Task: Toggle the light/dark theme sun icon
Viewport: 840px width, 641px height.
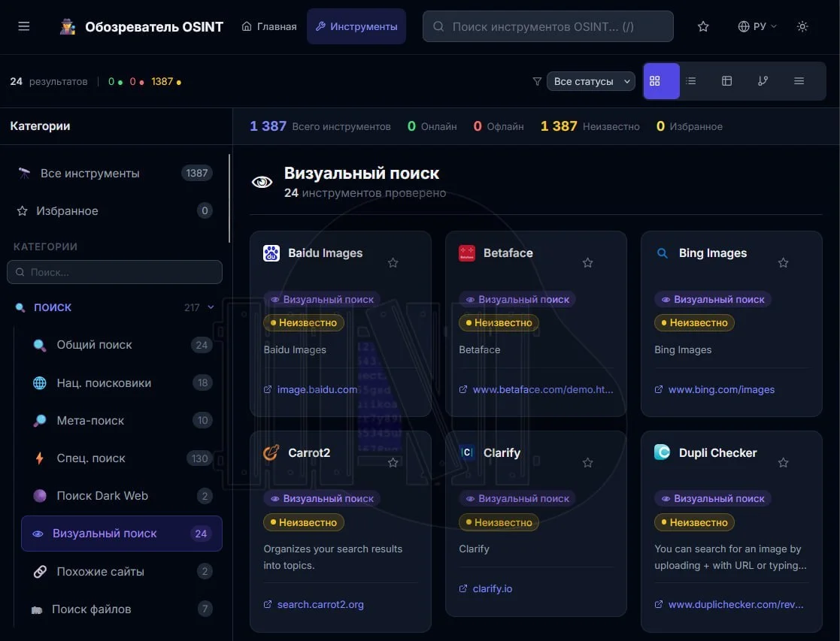Action: (802, 26)
